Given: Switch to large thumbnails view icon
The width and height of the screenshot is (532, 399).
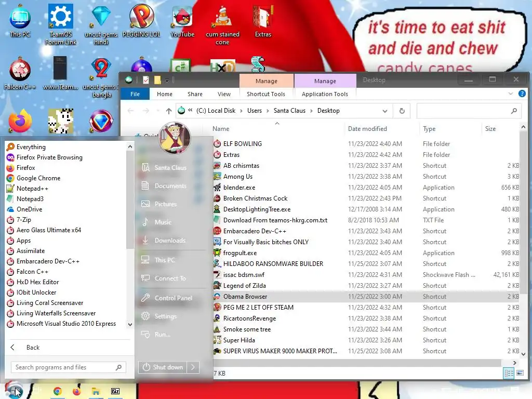Looking at the screenshot, I should pyautogui.click(x=520, y=373).
